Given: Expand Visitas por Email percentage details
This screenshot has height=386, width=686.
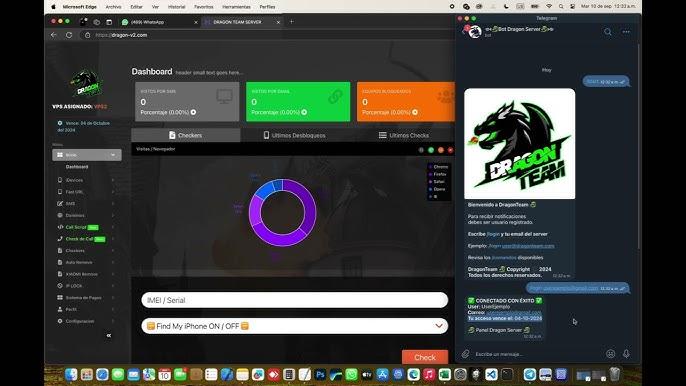Looking at the screenshot, I should point(304,112).
